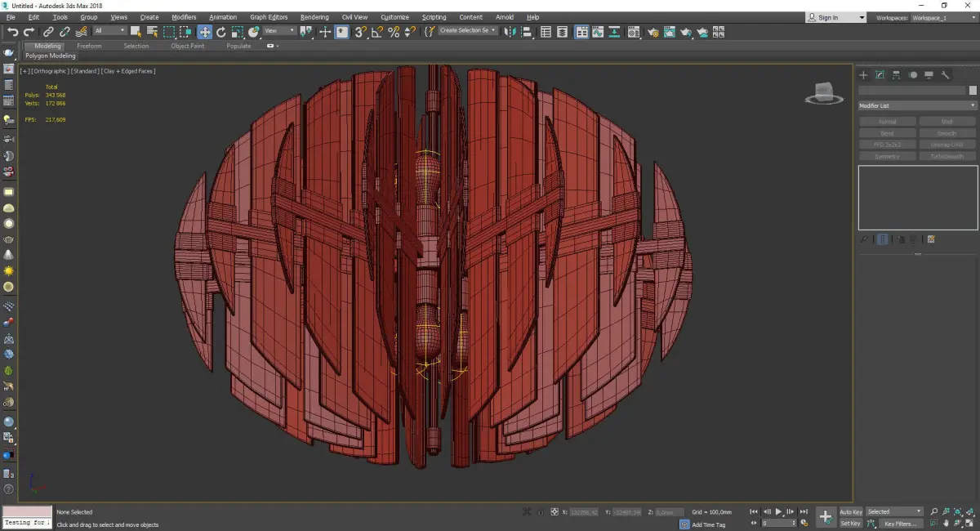980x531 pixels.
Task: Click the Key Filters button
Action: point(899,524)
